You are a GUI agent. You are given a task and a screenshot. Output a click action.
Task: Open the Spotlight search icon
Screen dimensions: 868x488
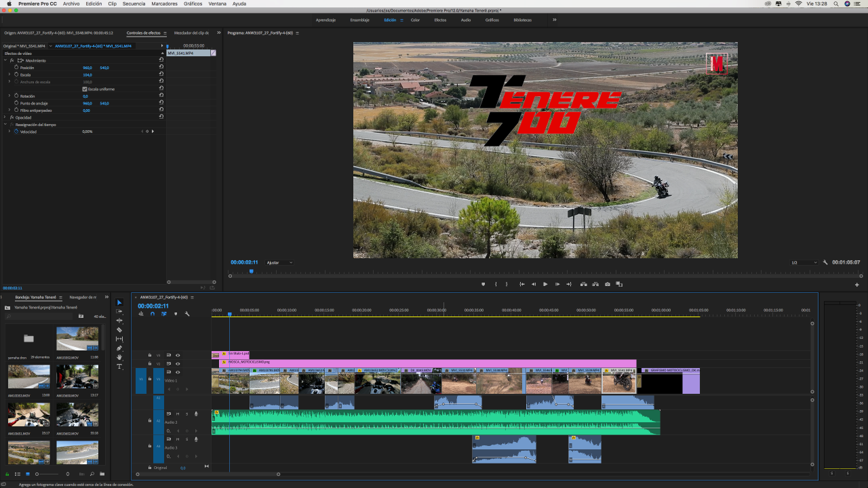pyautogui.click(x=835, y=3)
